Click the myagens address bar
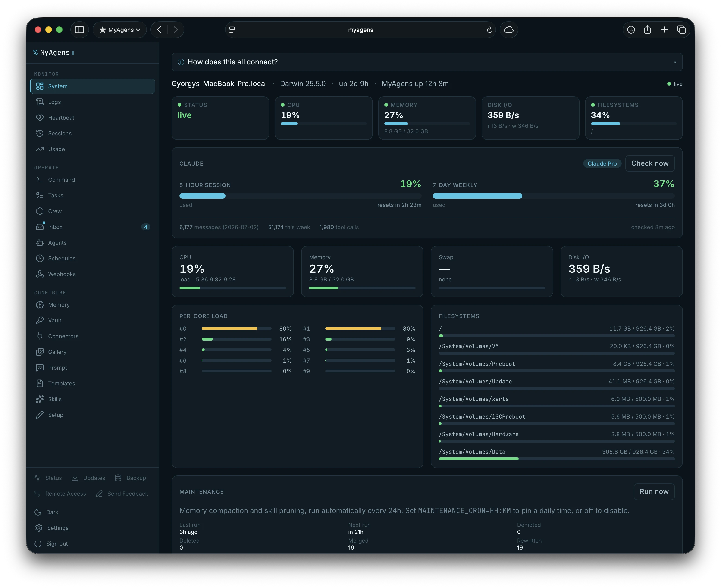Image resolution: width=721 pixels, height=588 pixels. pos(360,29)
